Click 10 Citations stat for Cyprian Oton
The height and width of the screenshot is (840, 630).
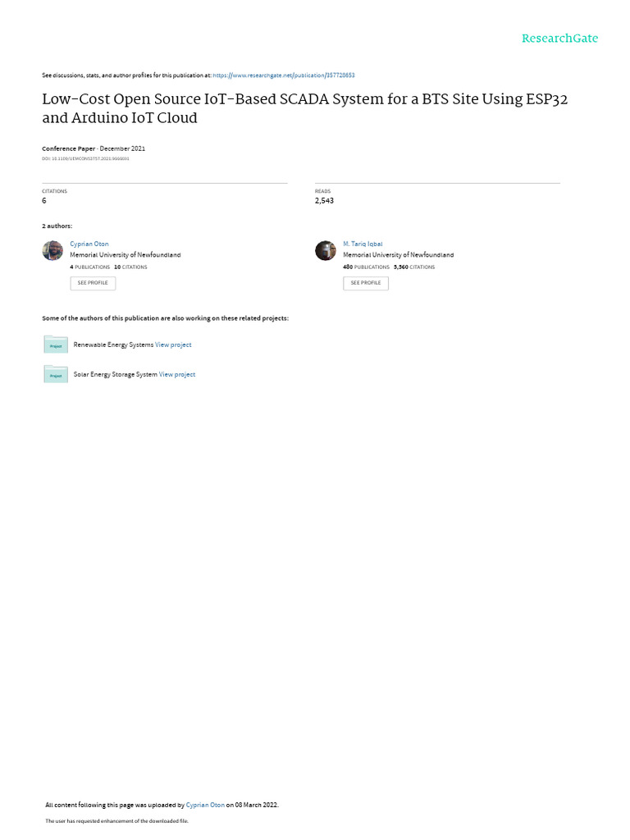[130, 267]
